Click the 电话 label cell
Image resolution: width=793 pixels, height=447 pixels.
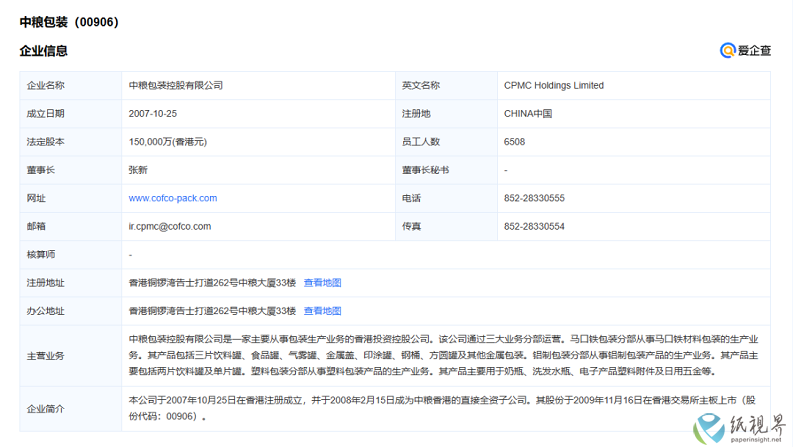pos(446,198)
